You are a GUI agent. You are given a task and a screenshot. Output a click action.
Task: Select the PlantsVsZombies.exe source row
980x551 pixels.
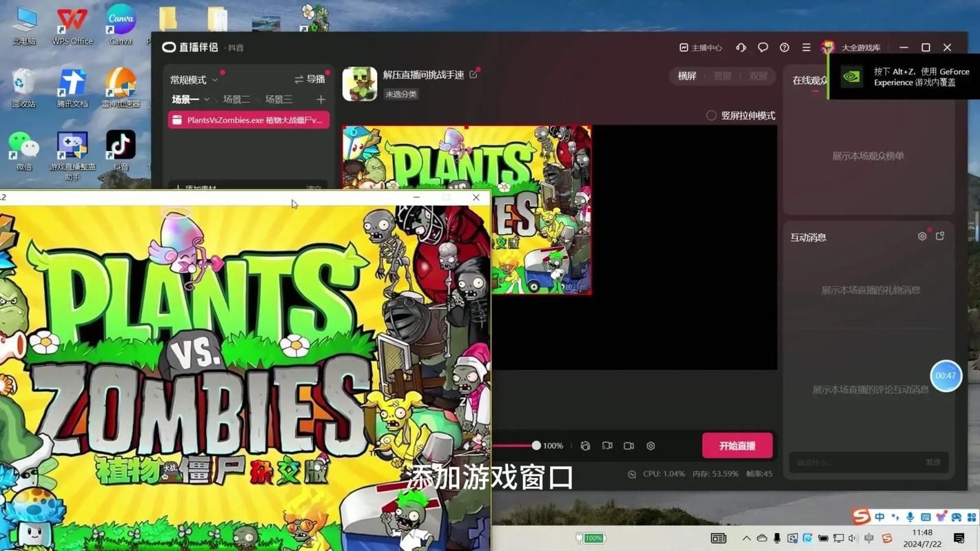pyautogui.click(x=249, y=120)
